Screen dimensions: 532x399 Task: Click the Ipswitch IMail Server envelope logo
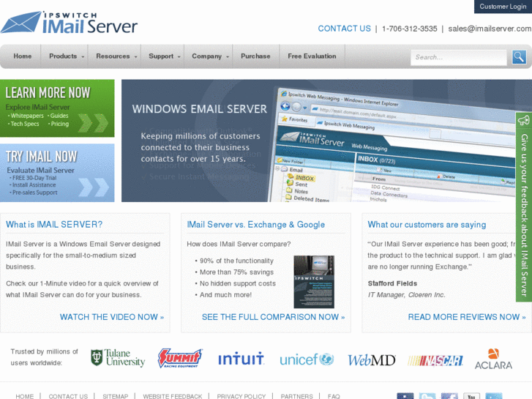[x=69, y=23]
